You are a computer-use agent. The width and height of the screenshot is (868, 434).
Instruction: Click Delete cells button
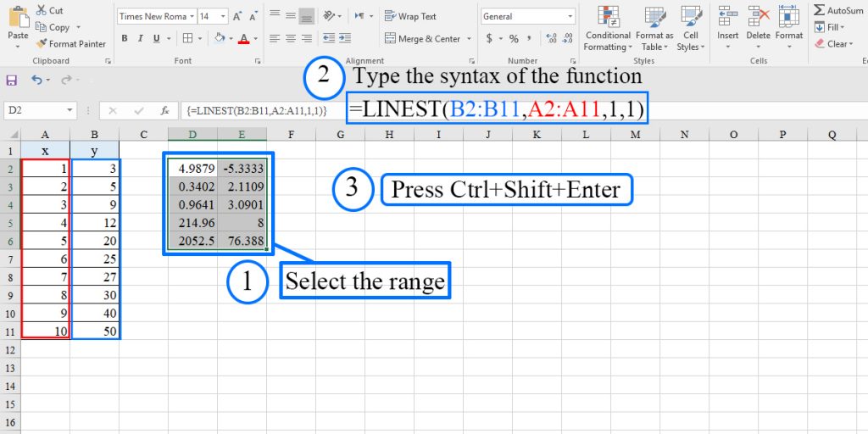759,26
